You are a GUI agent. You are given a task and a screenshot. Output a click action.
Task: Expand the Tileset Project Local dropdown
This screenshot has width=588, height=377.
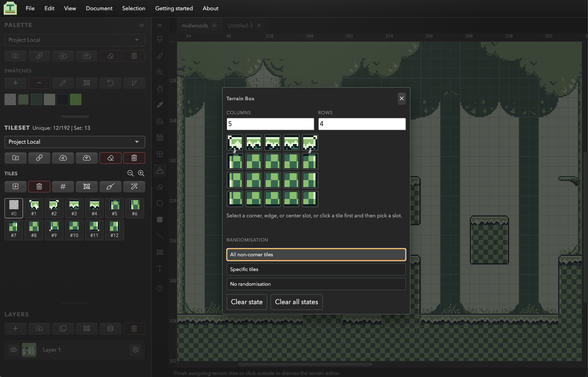[x=74, y=142]
